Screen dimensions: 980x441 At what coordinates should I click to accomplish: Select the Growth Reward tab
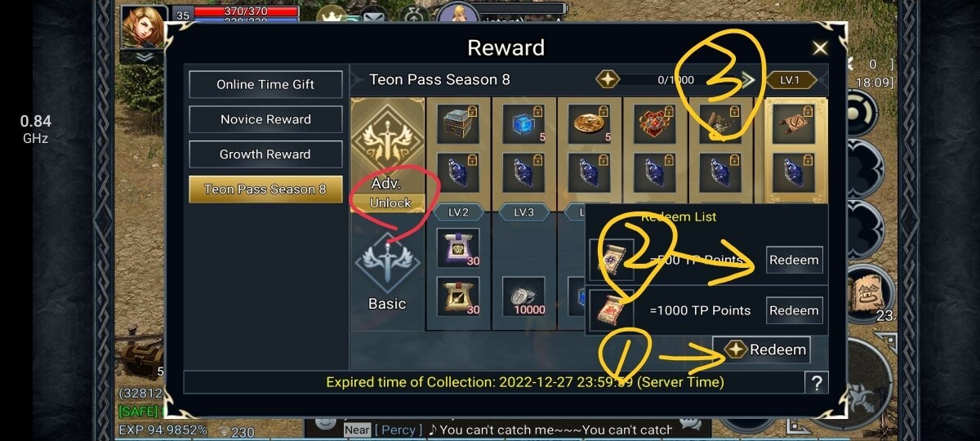click(x=265, y=154)
